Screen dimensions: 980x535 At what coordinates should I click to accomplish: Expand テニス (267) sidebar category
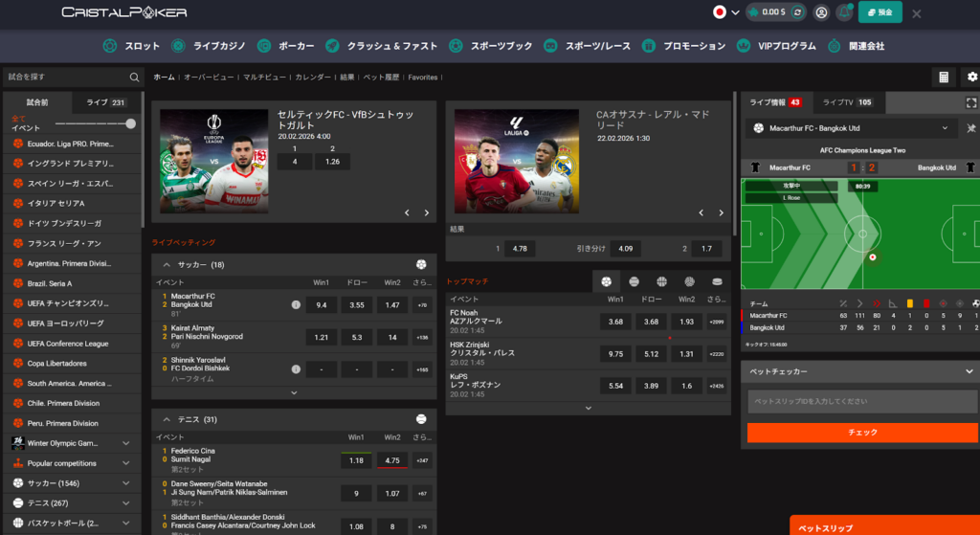click(x=126, y=503)
